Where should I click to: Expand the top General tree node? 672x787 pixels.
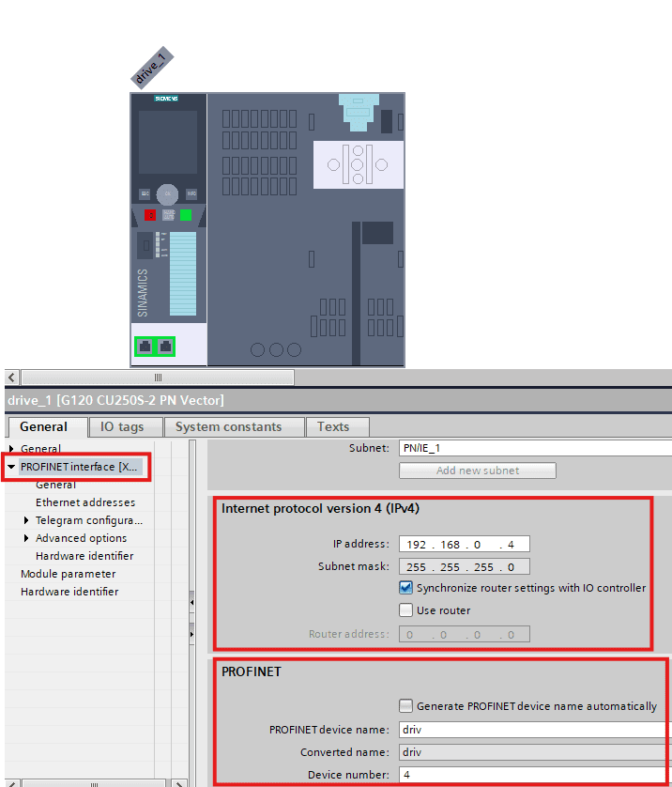pyautogui.click(x=11, y=448)
